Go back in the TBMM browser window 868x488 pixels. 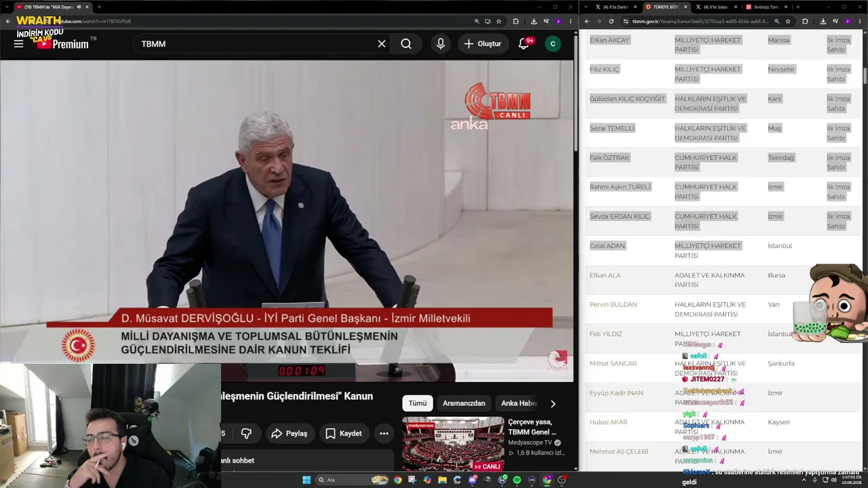coord(587,21)
